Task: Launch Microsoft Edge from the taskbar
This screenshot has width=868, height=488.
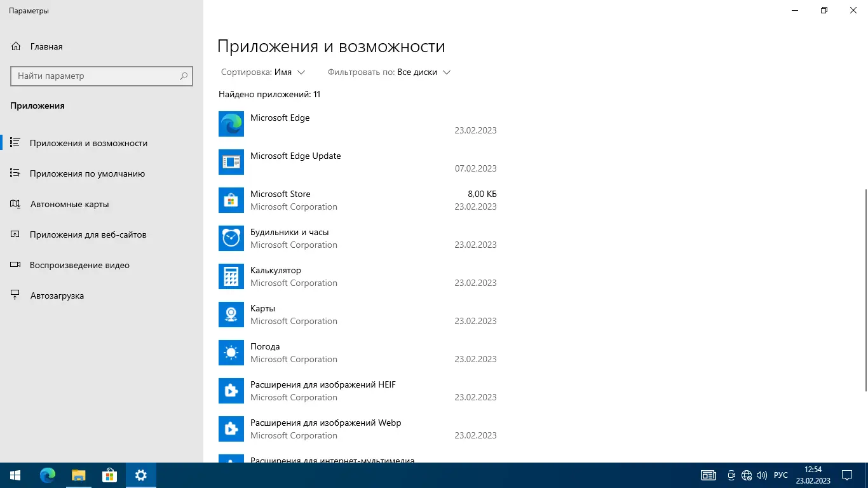Action: [48, 475]
